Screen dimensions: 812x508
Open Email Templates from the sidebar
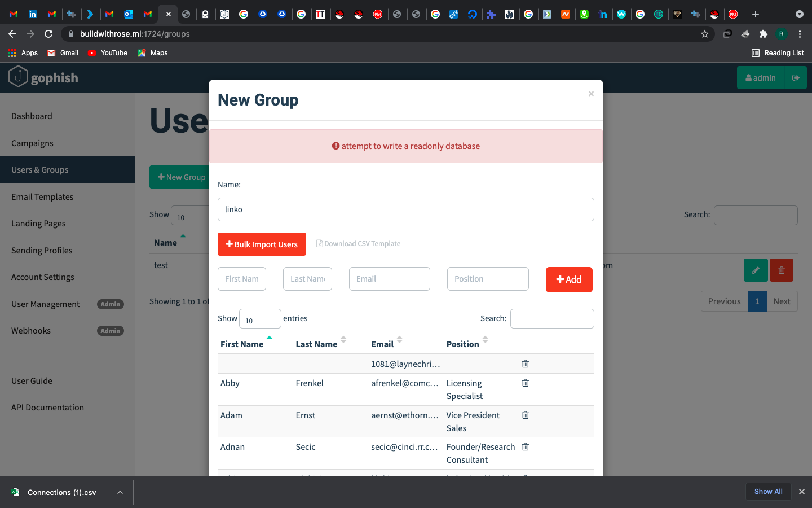pyautogui.click(x=42, y=197)
